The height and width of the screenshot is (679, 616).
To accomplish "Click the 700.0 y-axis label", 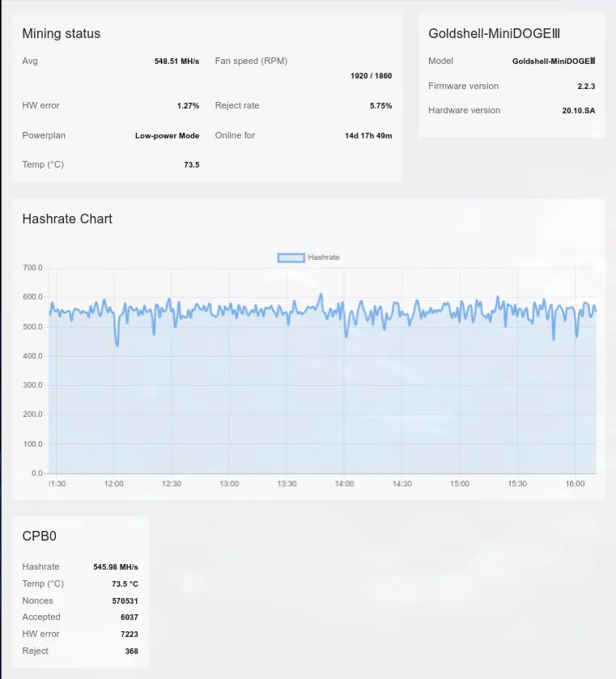I will (x=33, y=268).
